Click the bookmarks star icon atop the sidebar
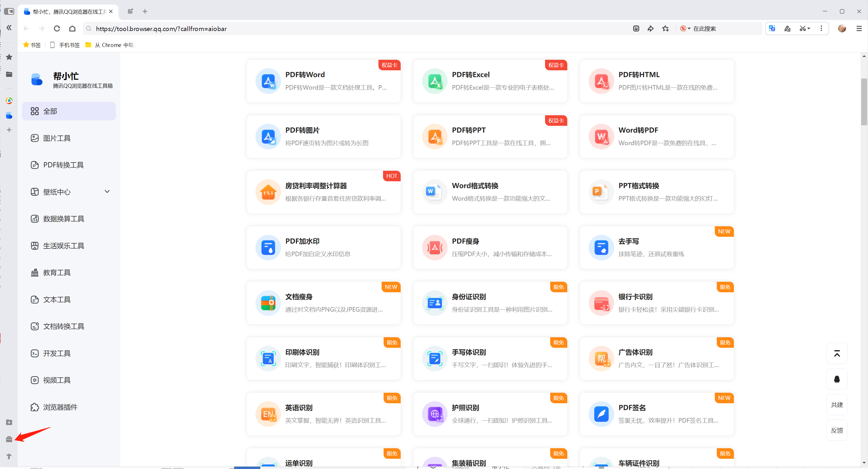The height and width of the screenshot is (469, 868). 9,57
